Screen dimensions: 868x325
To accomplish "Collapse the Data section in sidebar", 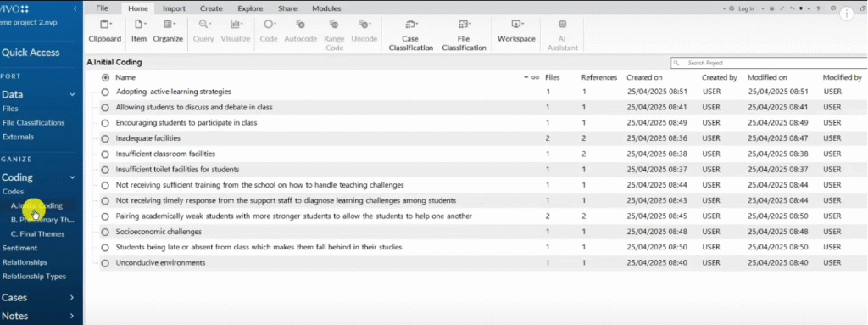I will (72, 94).
